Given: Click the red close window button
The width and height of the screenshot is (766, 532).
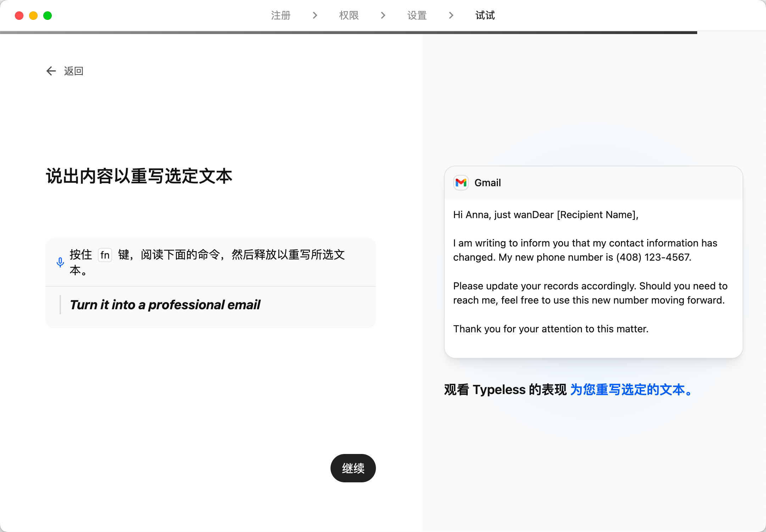Looking at the screenshot, I should pos(19,16).
